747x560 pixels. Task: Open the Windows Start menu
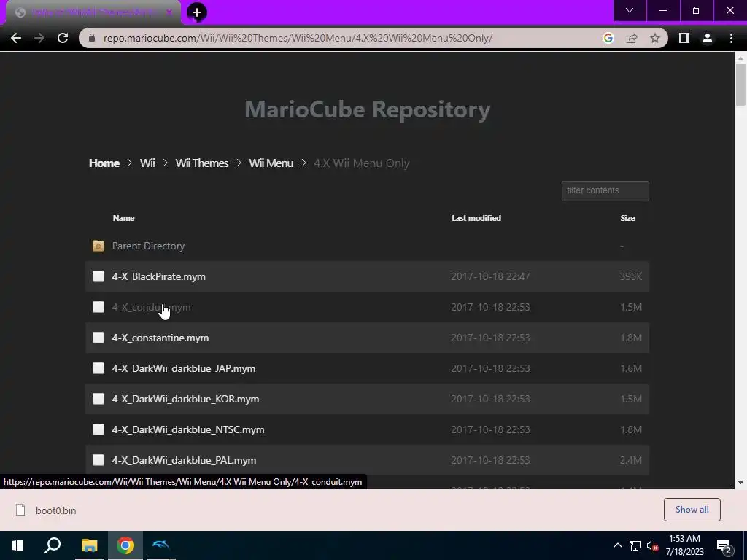click(x=18, y=545)
